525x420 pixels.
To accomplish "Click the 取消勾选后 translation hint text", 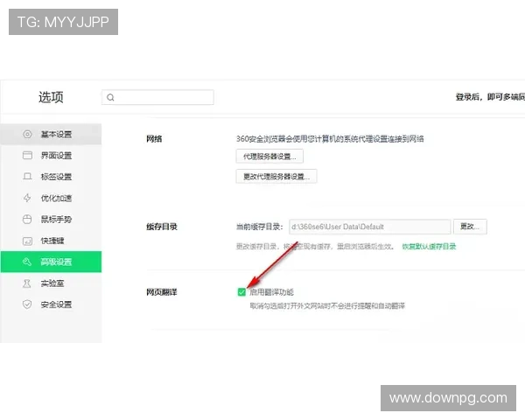I will point(327,305).
